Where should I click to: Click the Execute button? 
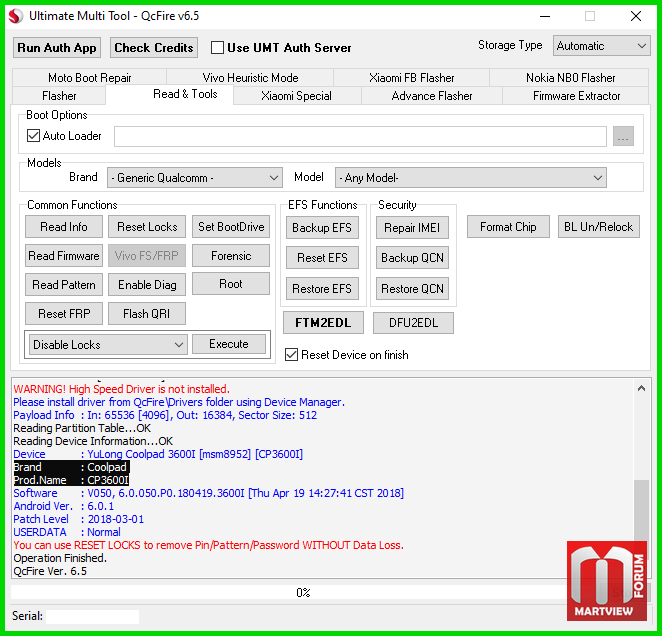click(x=229, y=344)
